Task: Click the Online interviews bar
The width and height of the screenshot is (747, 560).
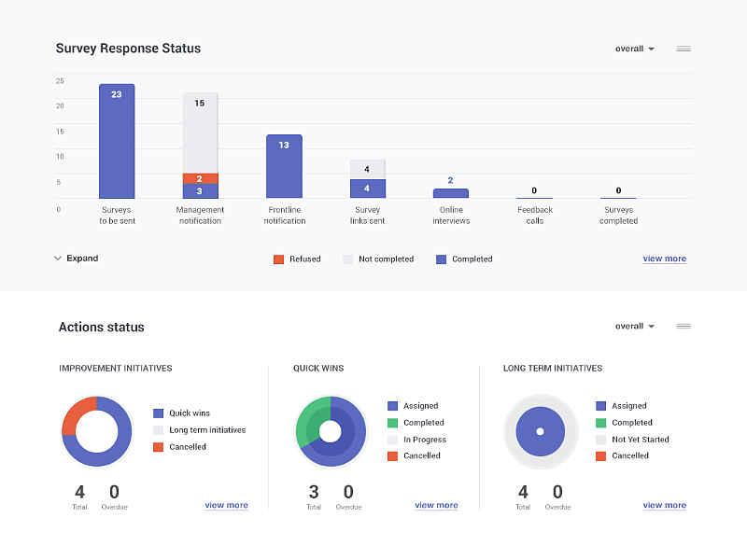Action: pyautogui.click(x=451, y=193)
